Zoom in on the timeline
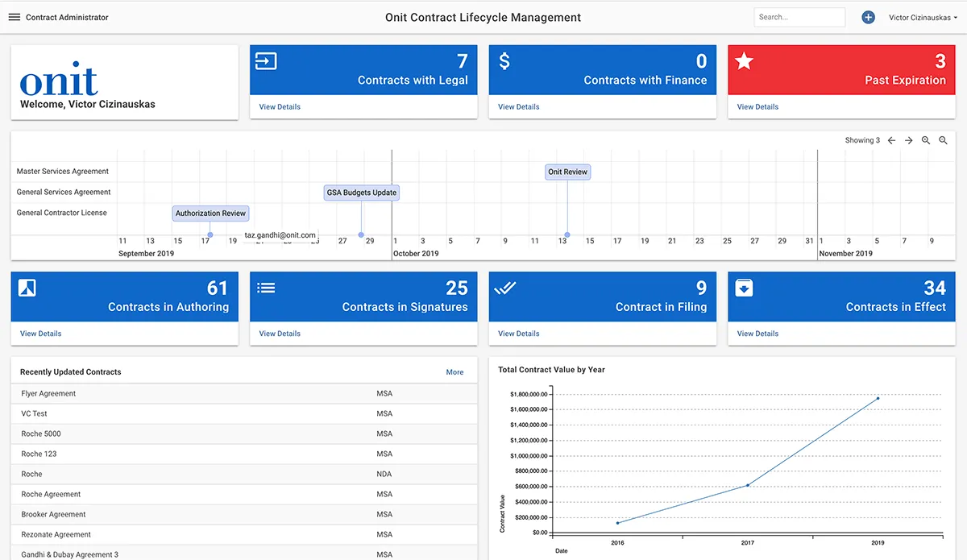This screenshot has width=967, height=560. tap(926, 141)
